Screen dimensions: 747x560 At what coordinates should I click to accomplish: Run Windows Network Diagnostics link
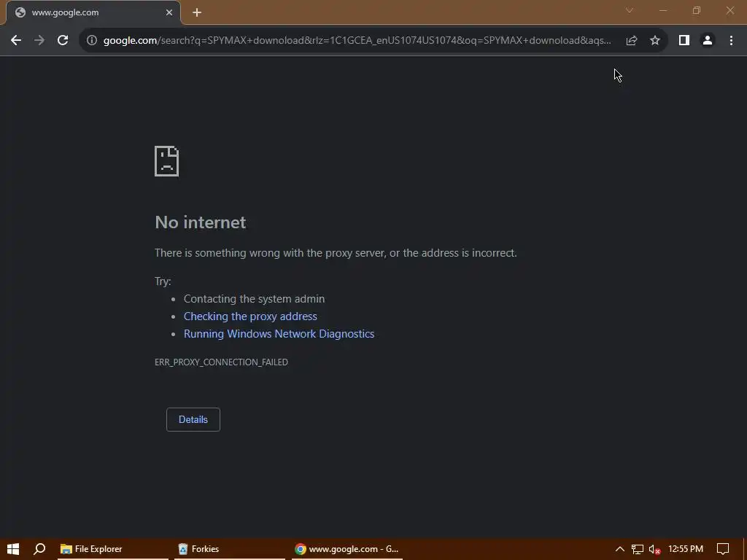click(x=279, y=334)
